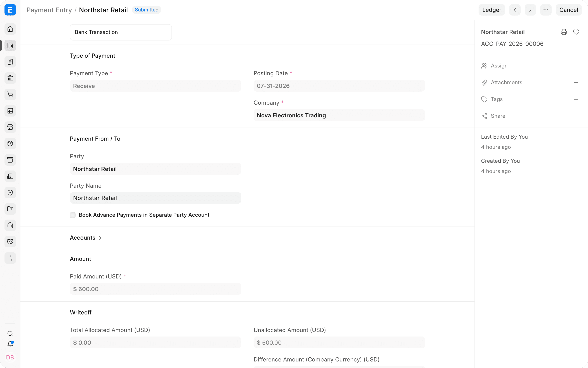Screen dimensions: 588x368
Task: Open the Ledger view
Action: coord(492,10)
